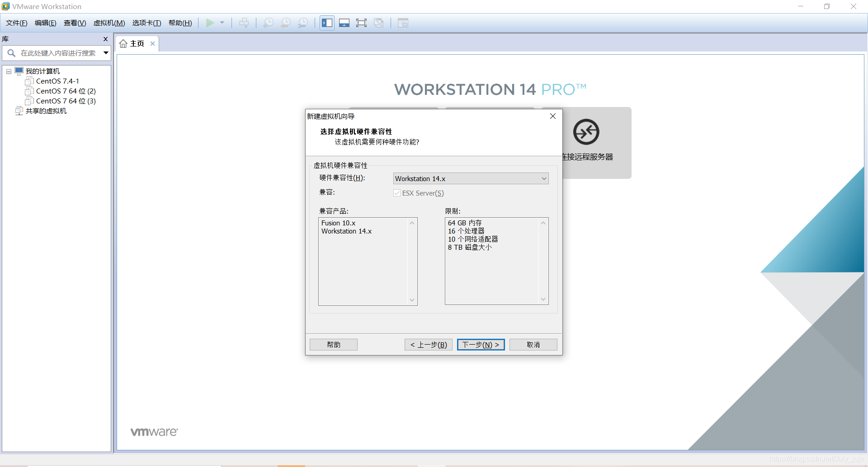Image resolution: width=868 pixels, height=467 pixels.
Task: Click 16 个处理器 limitation entry
Action: click(466, 231)
